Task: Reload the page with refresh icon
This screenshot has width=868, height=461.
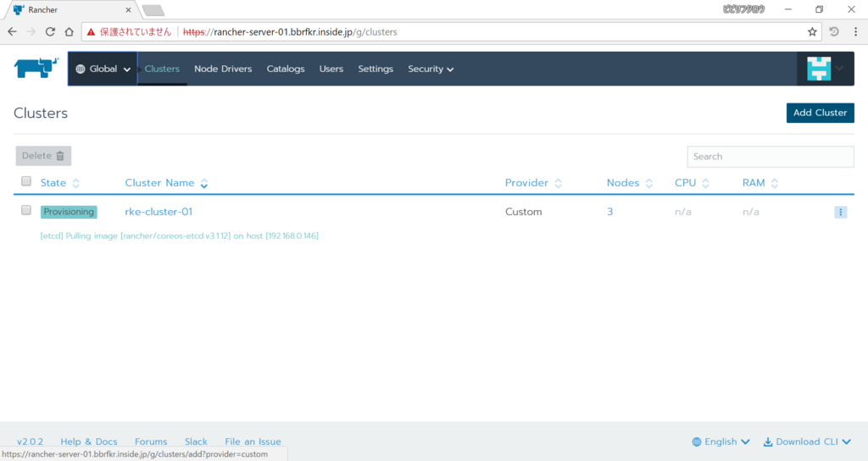Action: 50,31
